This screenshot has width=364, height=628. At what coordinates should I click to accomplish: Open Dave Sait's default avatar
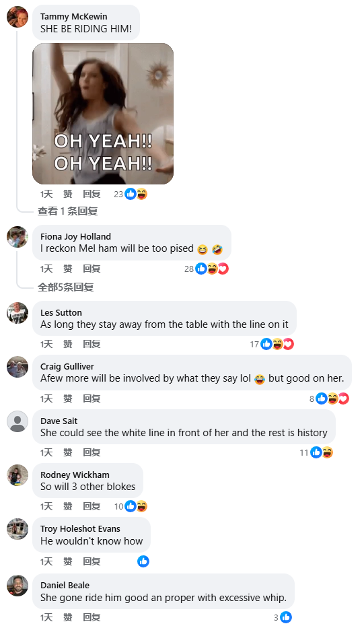(17, 421)
